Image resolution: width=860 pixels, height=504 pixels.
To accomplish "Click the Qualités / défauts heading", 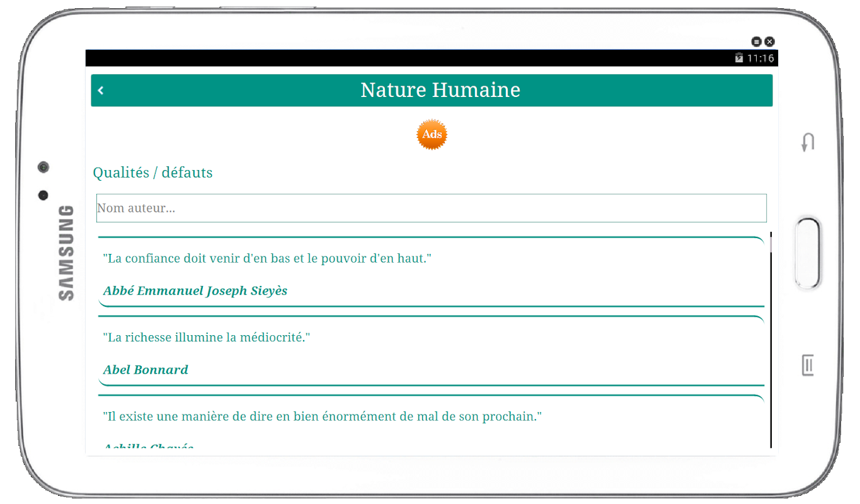I will tap(152, 173).
